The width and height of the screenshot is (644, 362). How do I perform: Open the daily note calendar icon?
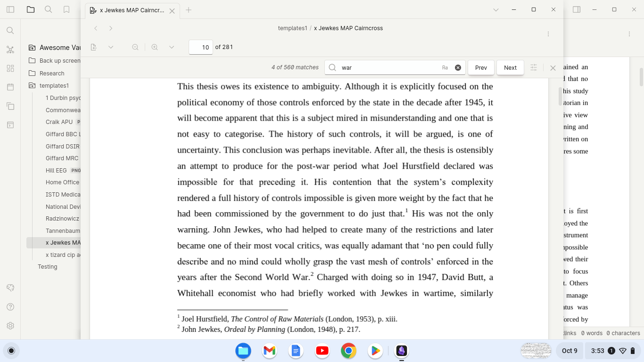[10, 87]
